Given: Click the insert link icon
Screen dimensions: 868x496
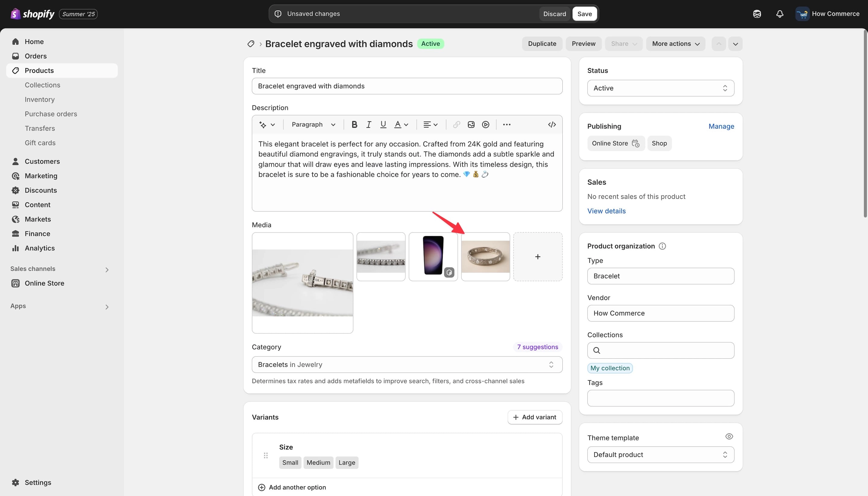Looking at the screenshot, I should 456,125.
